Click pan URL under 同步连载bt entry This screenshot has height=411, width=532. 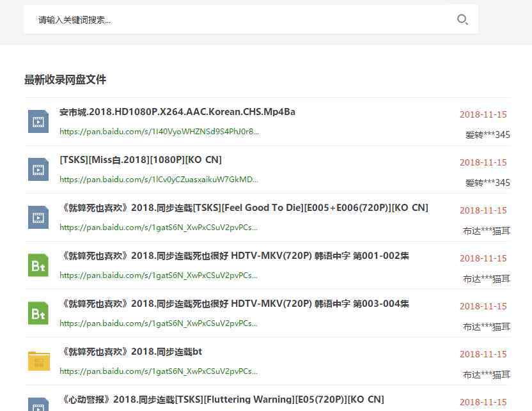[159, 371]
